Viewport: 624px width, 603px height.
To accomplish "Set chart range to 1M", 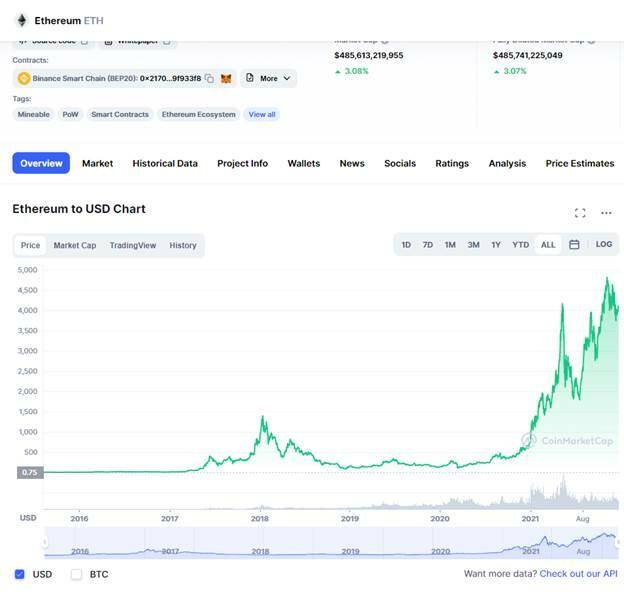I will point(450,244).
